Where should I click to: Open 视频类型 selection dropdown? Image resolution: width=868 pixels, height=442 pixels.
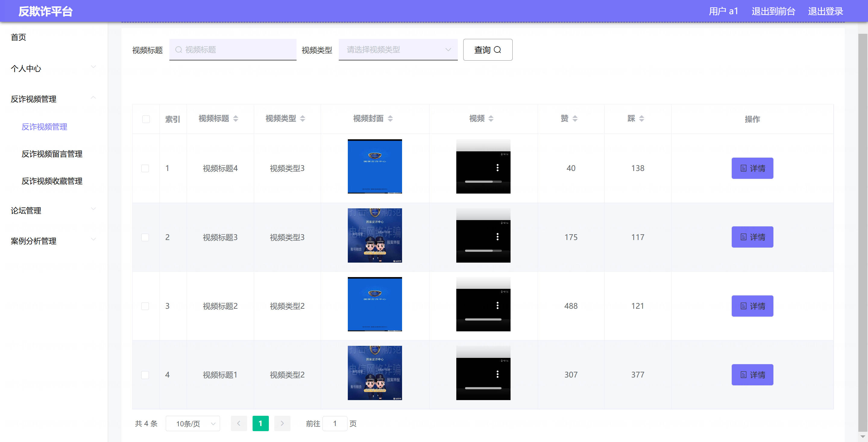(398, 49)
